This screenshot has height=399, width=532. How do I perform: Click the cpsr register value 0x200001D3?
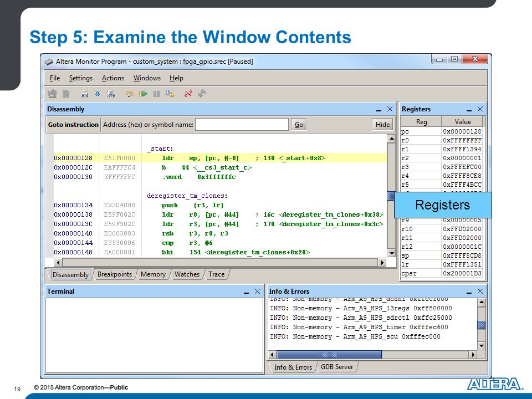[462, 273]
